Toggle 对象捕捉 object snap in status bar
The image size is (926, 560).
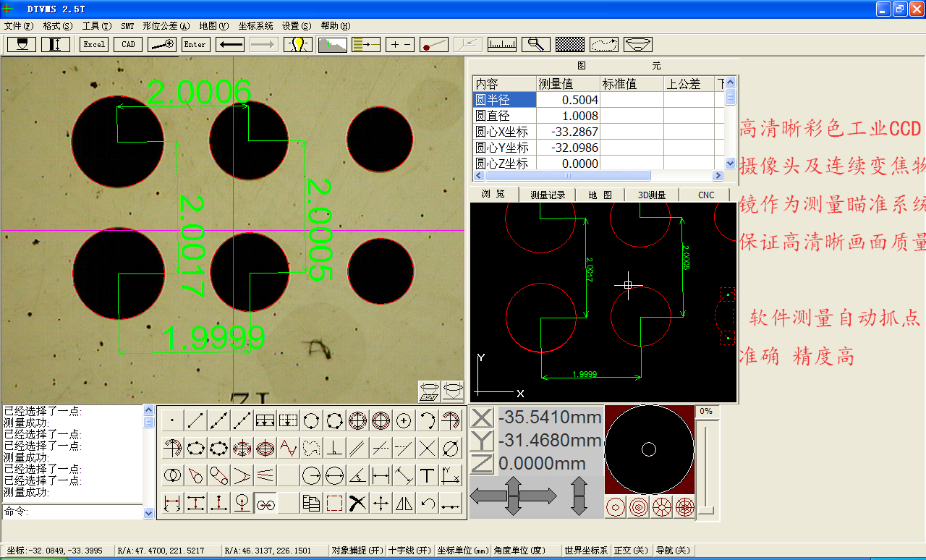point(357,551)
